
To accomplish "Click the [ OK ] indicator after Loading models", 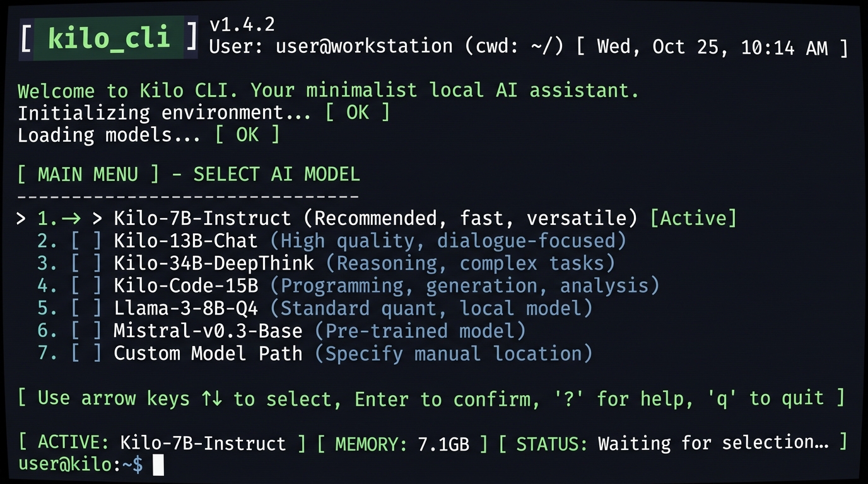I will pos(247,135).
